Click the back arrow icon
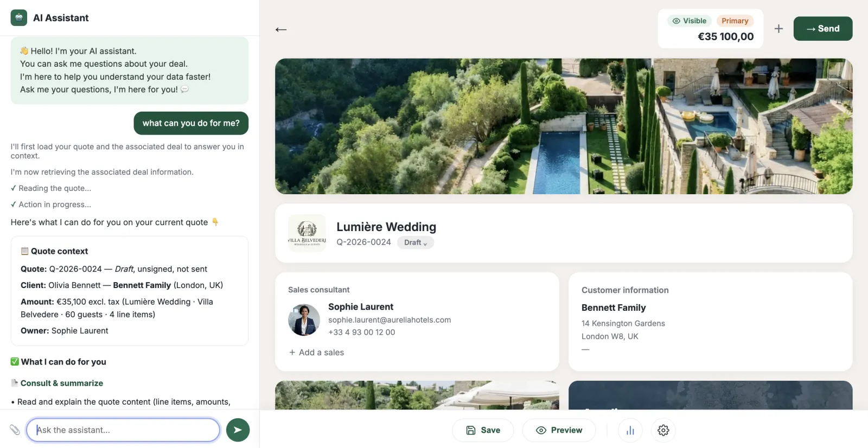This screenshot has height=448, width=868. [280, 29]
